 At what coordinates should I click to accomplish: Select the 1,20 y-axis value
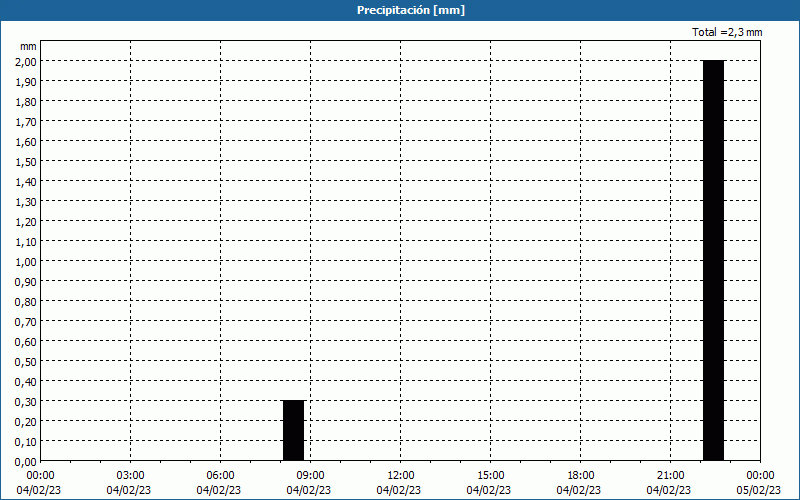click(x=27, y=221)
